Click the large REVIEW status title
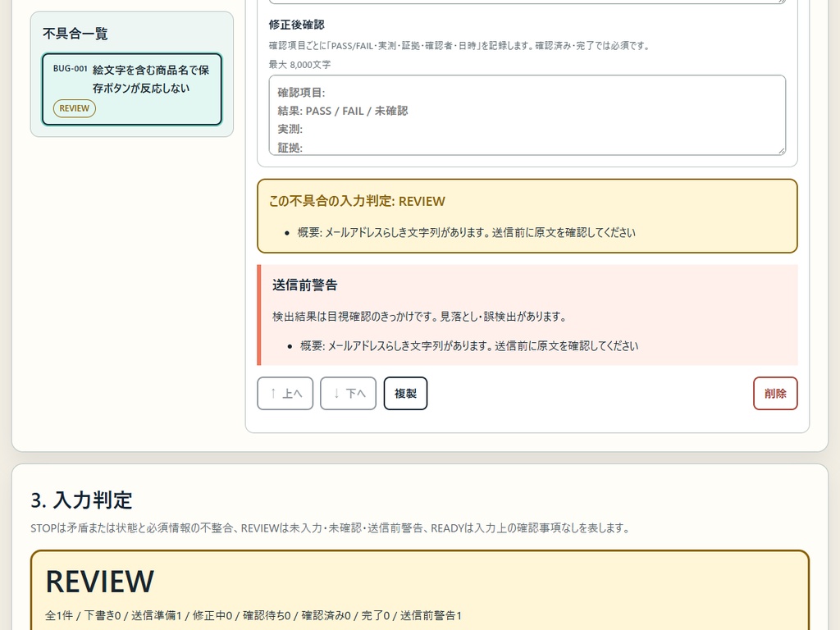 point(99,582)
